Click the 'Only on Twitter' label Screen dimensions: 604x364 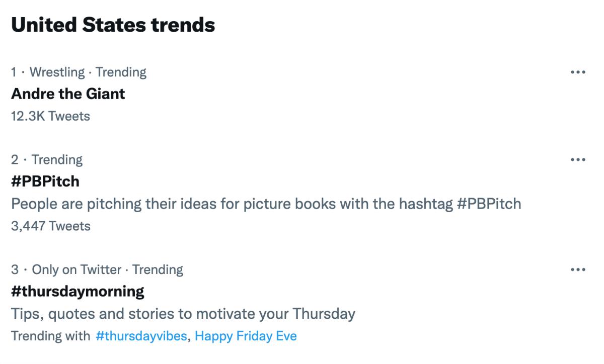pos(77,270)
